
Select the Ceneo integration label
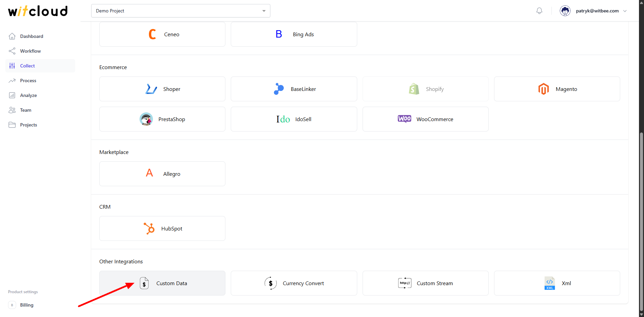pos(172,34)
